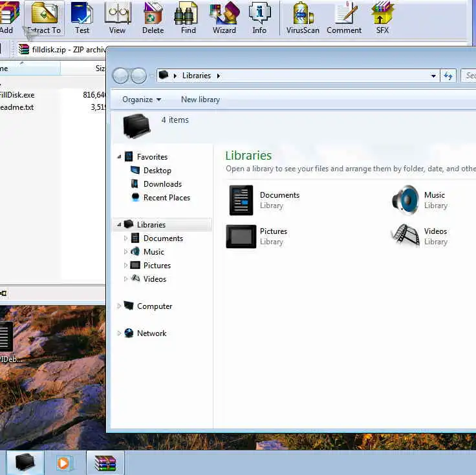
Task: Click the Explorer search box
Action: tap(468, 76)
